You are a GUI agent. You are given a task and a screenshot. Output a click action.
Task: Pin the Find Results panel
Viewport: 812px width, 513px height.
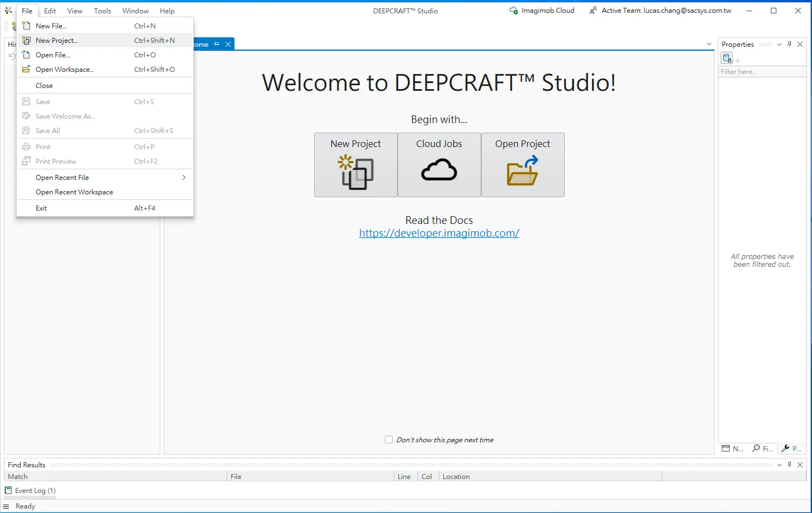789,465
